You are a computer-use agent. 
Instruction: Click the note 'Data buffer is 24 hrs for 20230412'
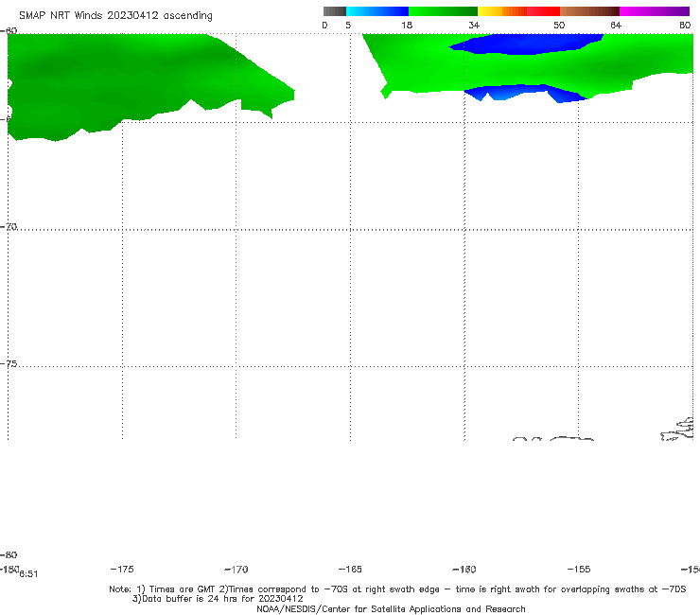[218, 599]
